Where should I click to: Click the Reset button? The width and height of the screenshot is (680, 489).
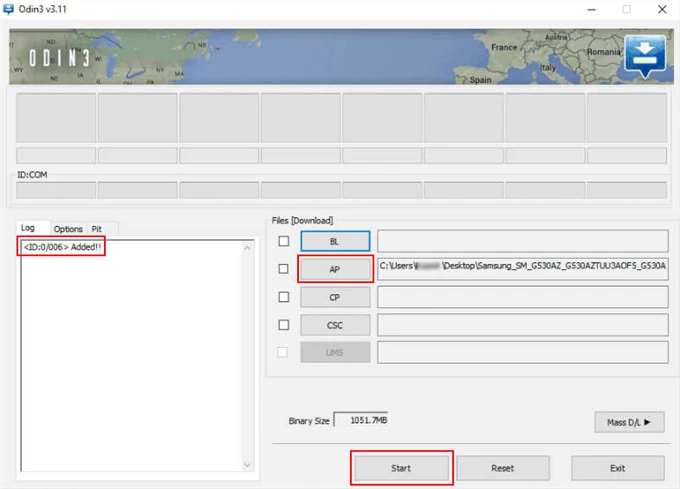click(502, 467)
